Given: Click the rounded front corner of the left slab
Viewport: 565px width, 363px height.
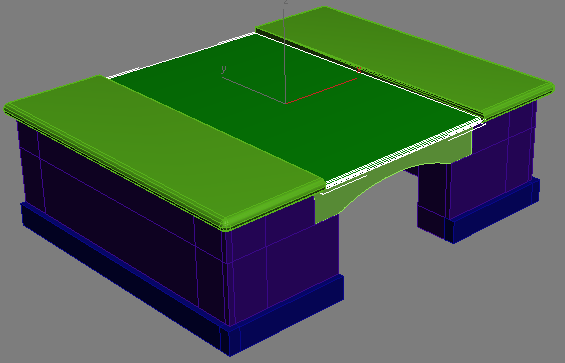Looking at the screenshot, I should tap(225, 224).
